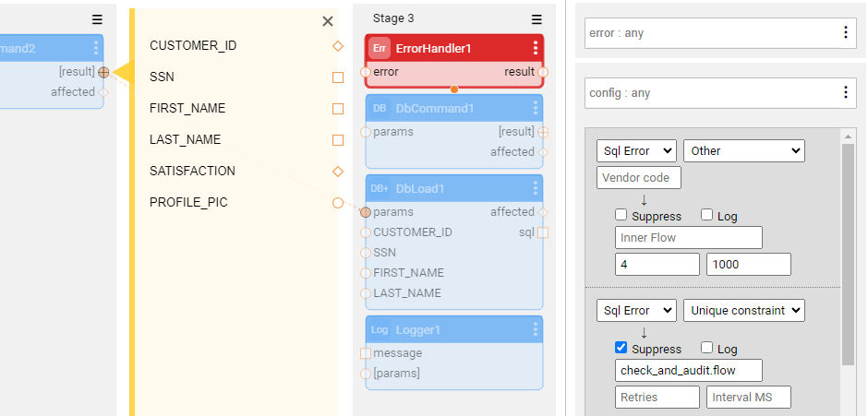Open the 'Other' error subtype dropdown
Image resolution: width=868 pixels, height=416 pixels.
[743, 150]
